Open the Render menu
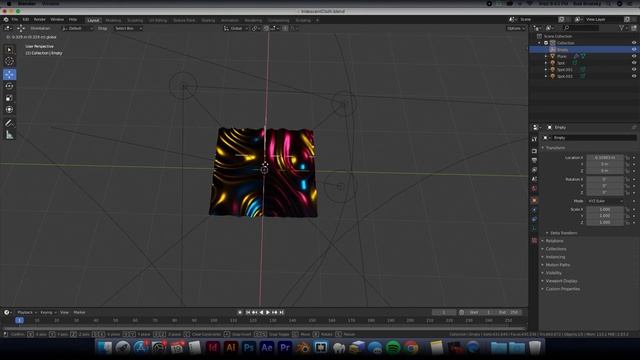640x360 pixels. pyautogui.click(x=40, y=20)
